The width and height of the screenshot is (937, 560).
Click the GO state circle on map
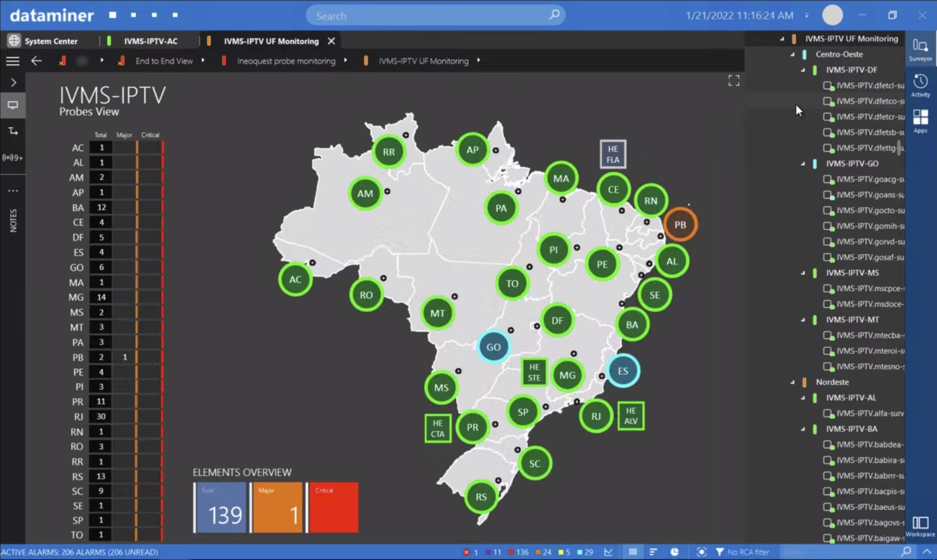click(494, 346)
